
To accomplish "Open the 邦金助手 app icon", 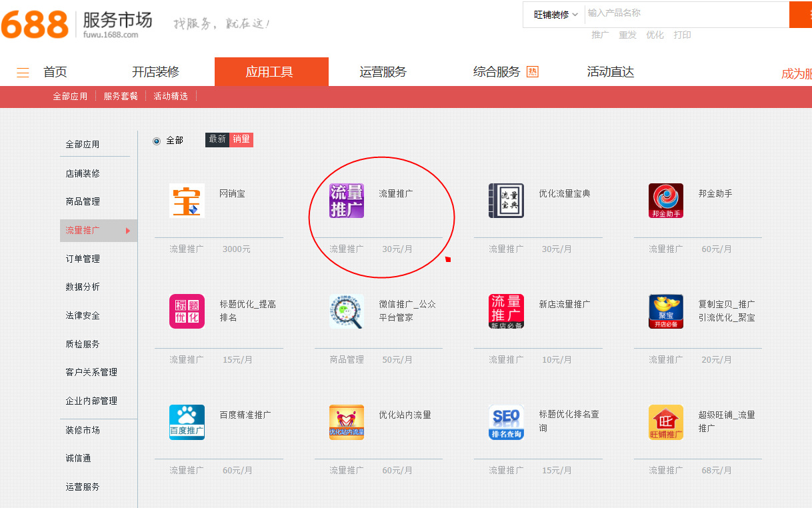I will coord(666,201).
